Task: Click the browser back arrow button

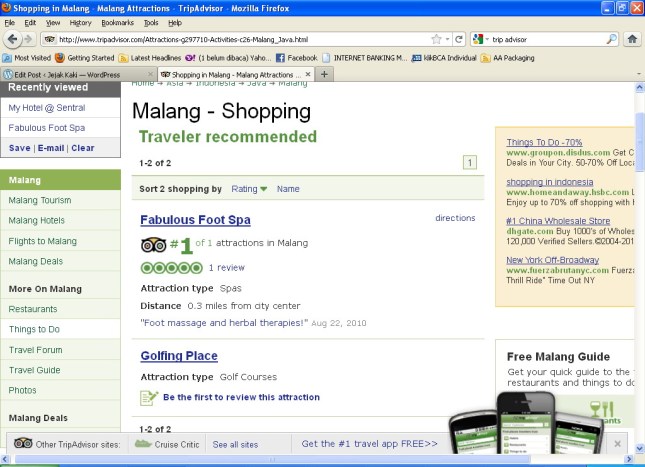Action: pos(13,39)
